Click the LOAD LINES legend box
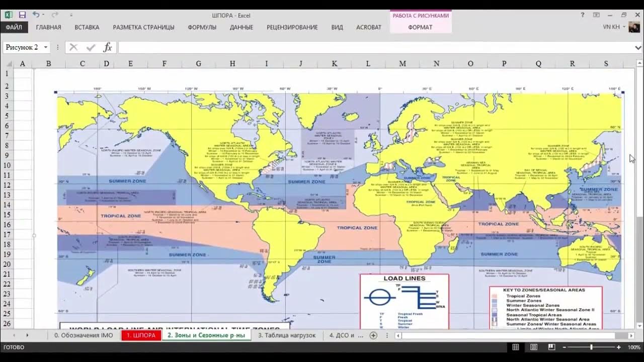644x362 pixels. (x=404, y=302)
